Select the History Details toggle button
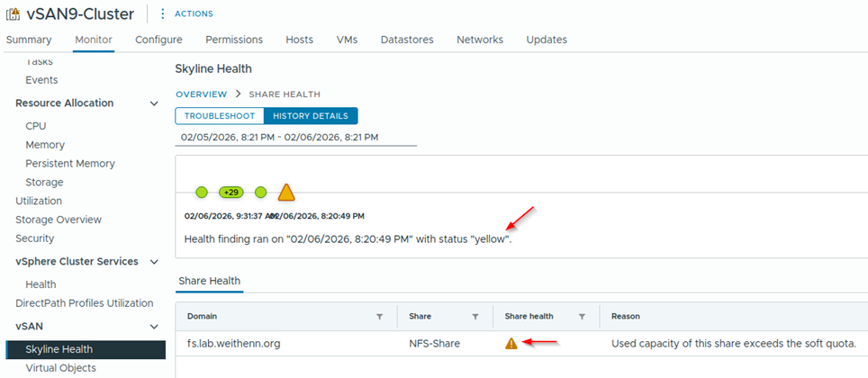 pos(311,116)
